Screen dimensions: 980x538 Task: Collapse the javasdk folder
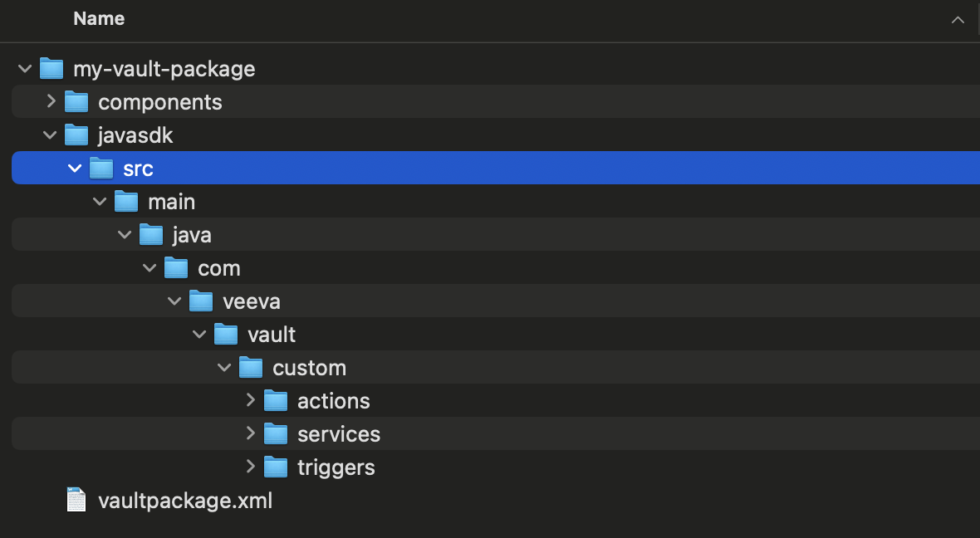pos(50,134)
